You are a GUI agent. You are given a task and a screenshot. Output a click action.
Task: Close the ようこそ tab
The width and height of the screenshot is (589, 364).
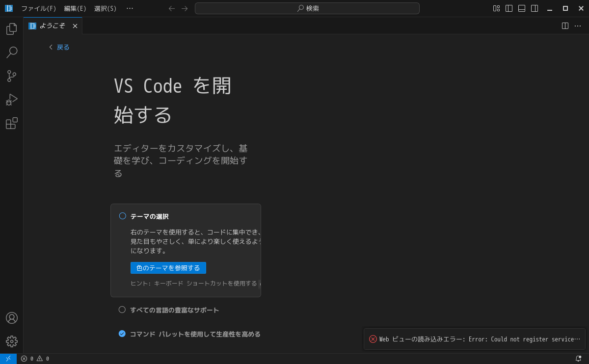point(75,26)
